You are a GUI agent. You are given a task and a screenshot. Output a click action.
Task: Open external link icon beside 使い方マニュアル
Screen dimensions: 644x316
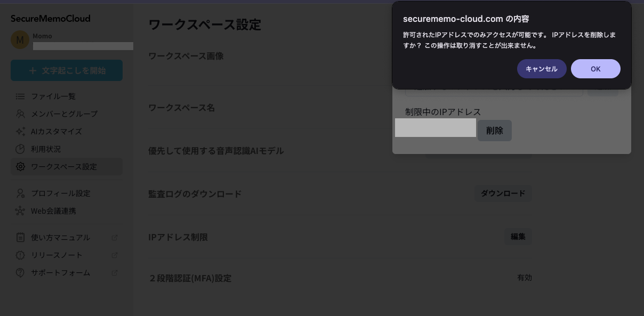coord(114,238)
